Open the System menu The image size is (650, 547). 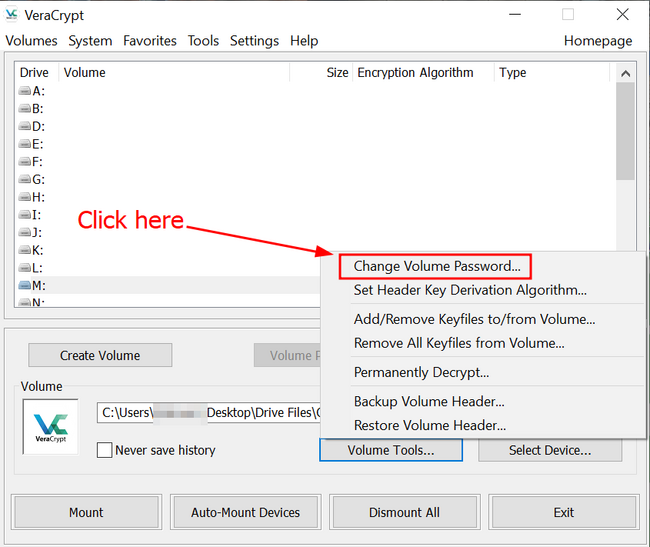pyautogui.click(x=90, y=41)
